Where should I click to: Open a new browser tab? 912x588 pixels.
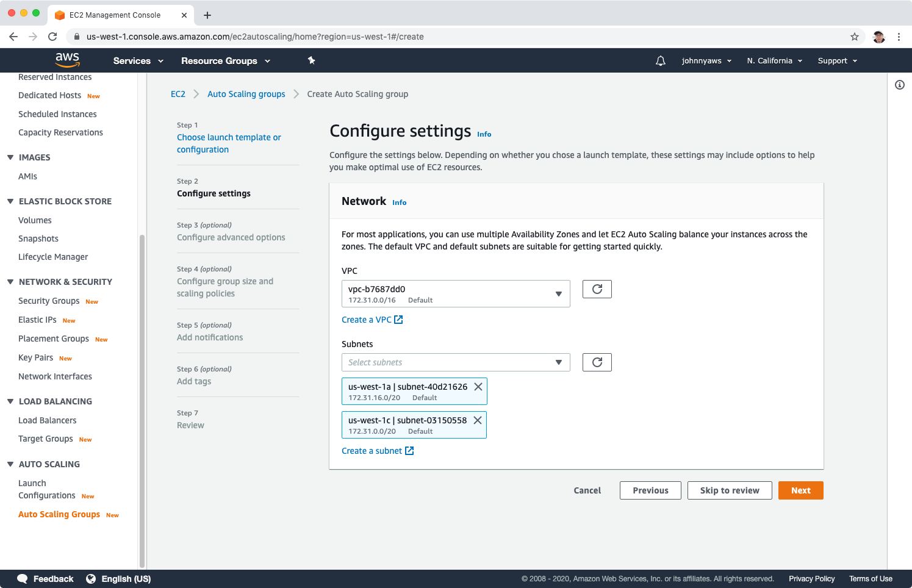pyautogui.click(x=207, y=15)
